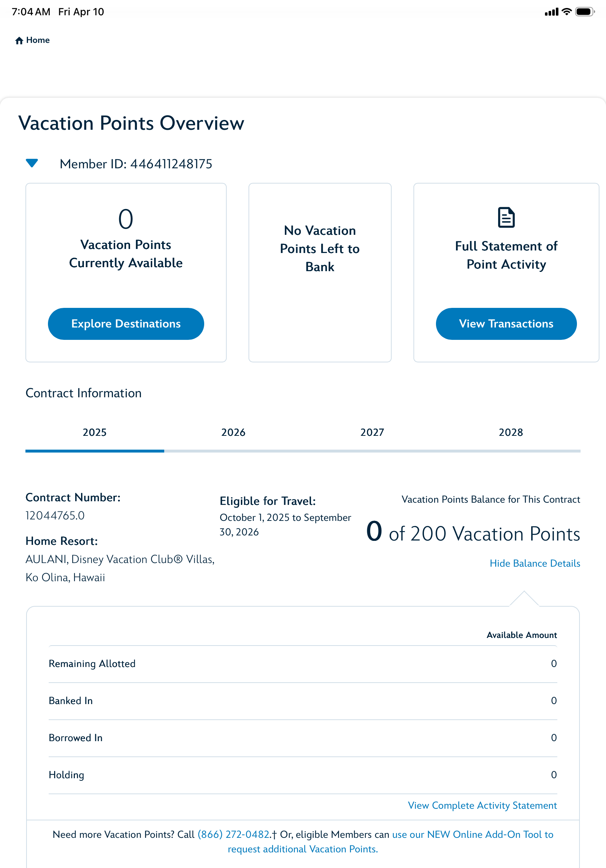Viewport: 606px width, 868px height.
Task: Collapse the Member ID section triangle
Action: coord(32,163)
